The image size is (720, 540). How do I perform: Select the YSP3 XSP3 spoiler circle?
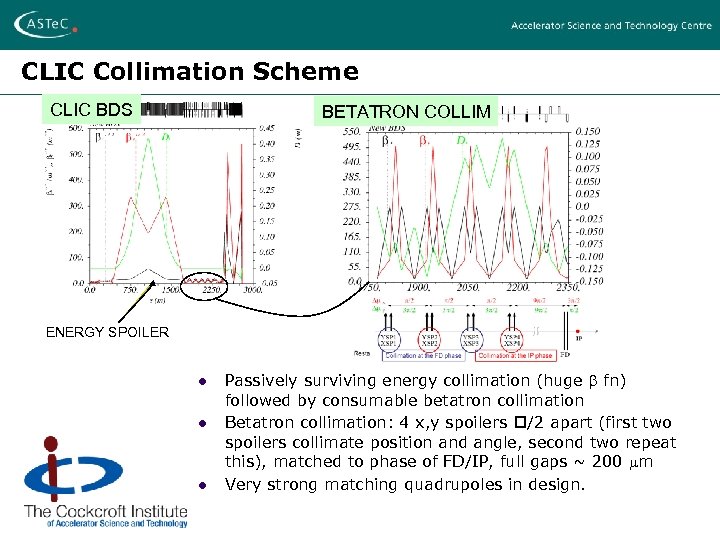pos(471,340)
